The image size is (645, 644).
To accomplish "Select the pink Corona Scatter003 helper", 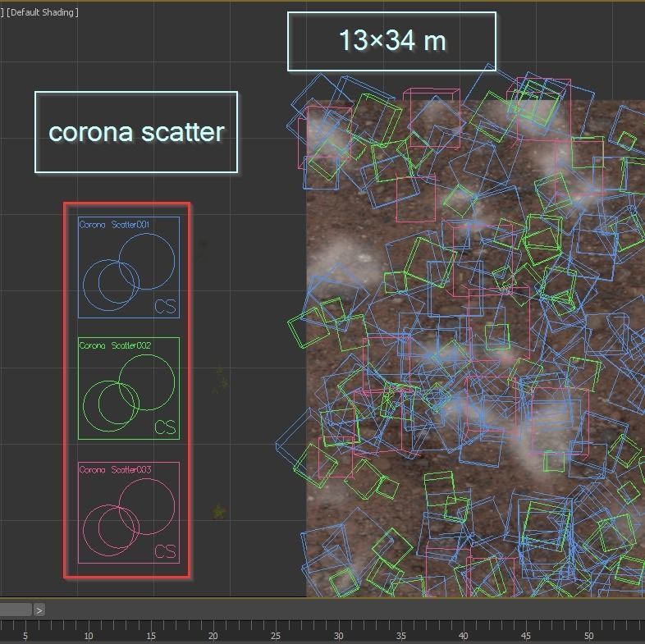I will [x=129, y=513].
